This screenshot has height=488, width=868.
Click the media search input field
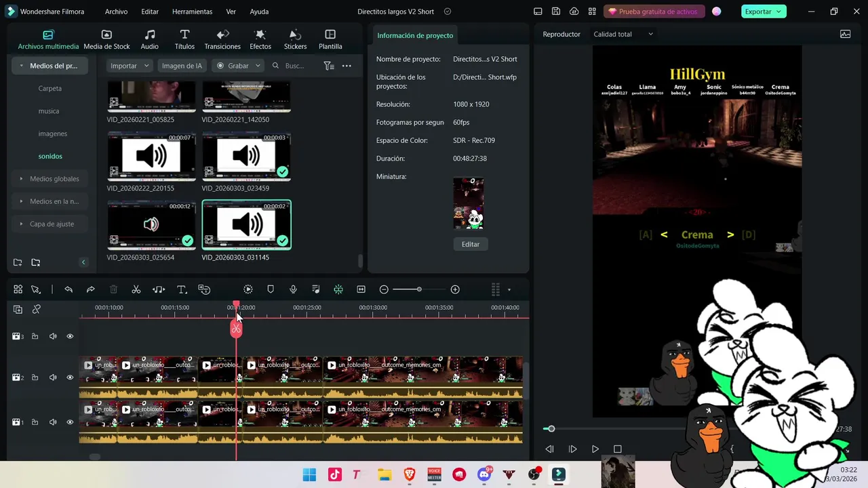pyautogui.click(x=295, y=66)
